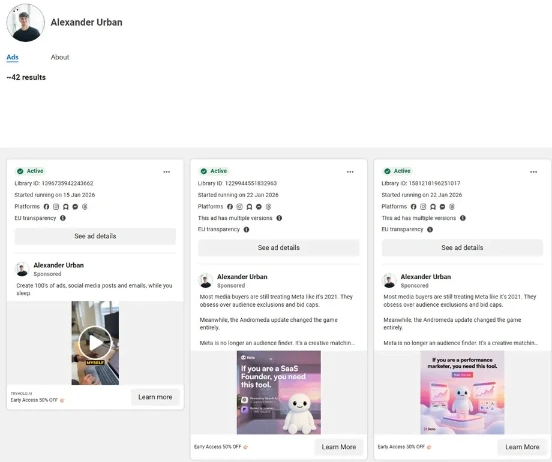Click multiple versions info icon on second ad
This screenshot has width=552, height=462.
279,218
